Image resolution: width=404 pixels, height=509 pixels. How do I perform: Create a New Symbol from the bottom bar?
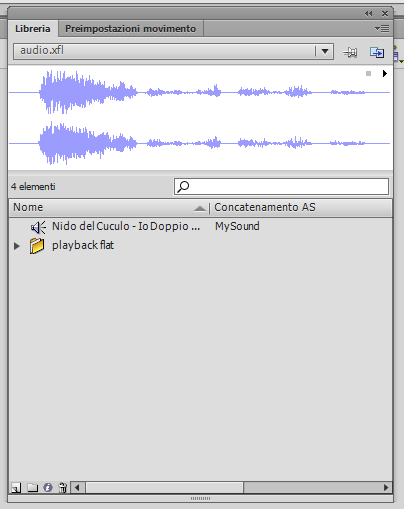click(x=16, y=488)
